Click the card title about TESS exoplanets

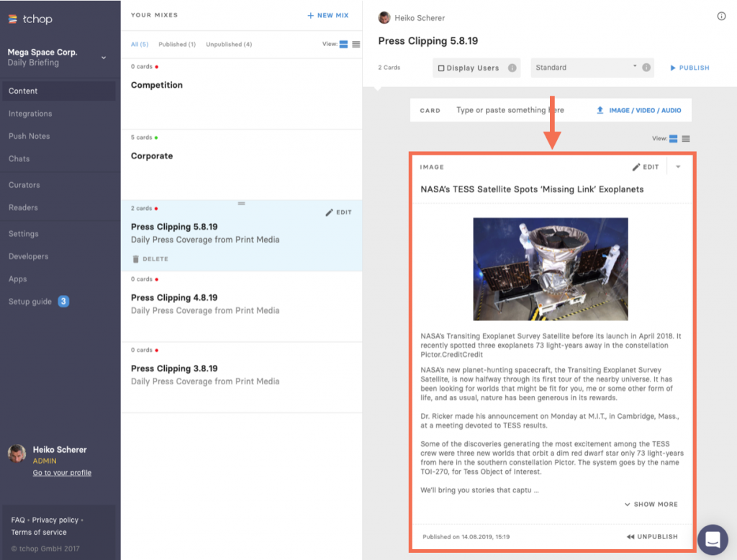tap(532, 189)
